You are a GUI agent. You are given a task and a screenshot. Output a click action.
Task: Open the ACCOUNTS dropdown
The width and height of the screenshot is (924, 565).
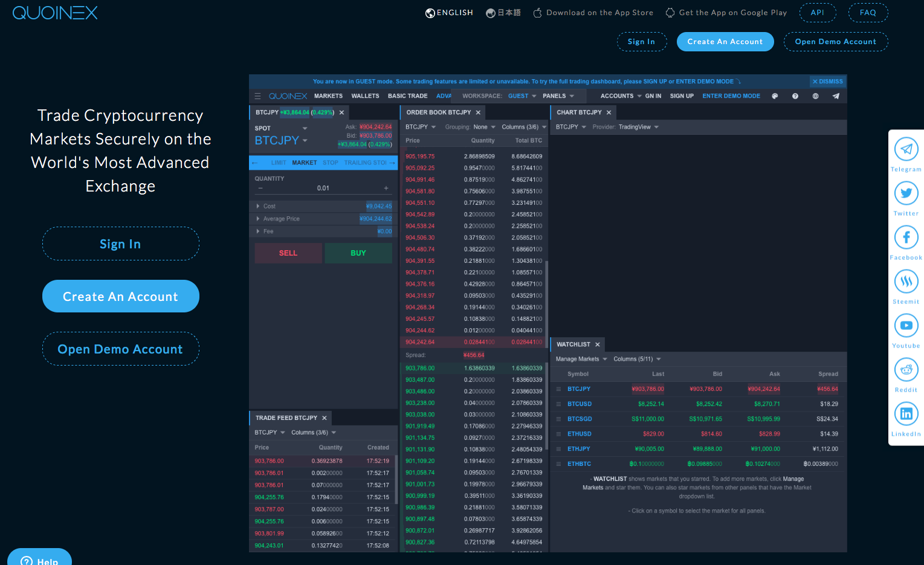pos(621,96)
